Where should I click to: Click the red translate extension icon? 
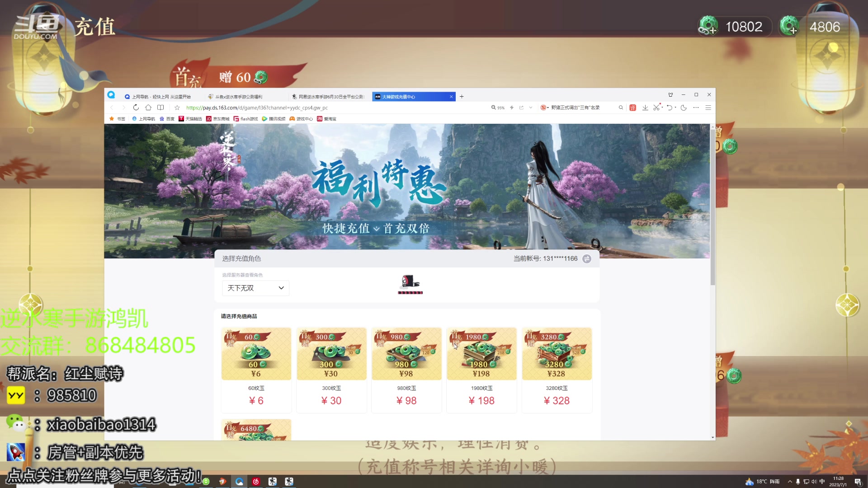click(x=633, y=108)
